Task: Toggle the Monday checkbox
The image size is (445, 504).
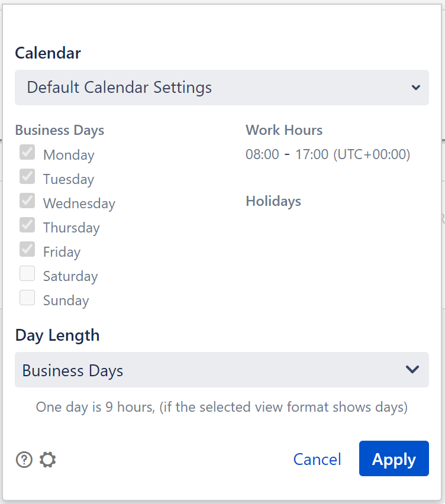Action: 27,153
